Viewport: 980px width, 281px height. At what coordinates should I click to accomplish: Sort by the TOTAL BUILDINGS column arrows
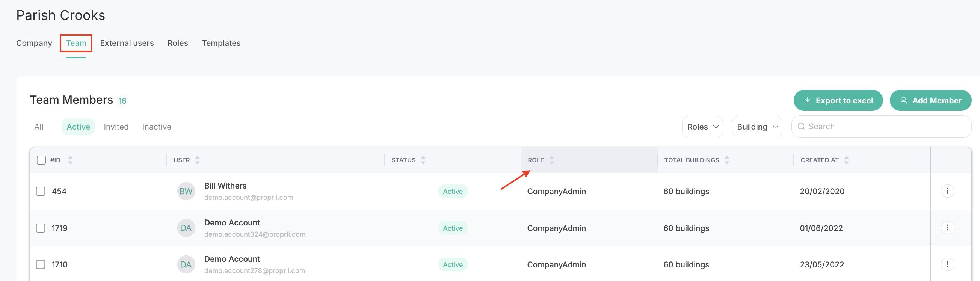click(727, 160)
